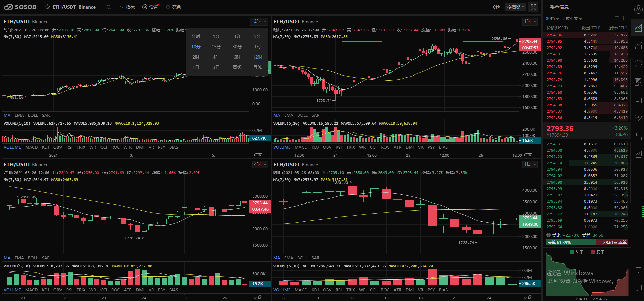644x301 pixels.
Task: Click the 2793.44 price tag on top-right chart
Action: (x=530, y=42)
